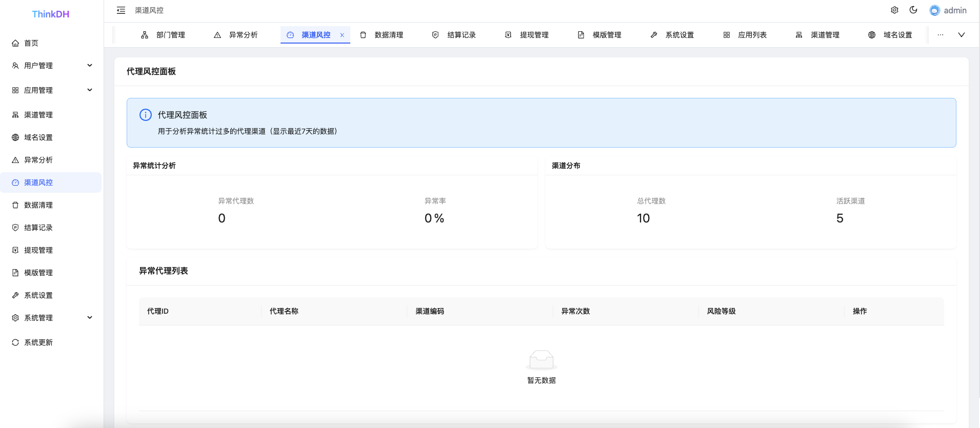This screenshot has height=428, width=980.
Task: Open the tab list dropdown chevron
Action: pyautogui.click(x=962, y=35)
